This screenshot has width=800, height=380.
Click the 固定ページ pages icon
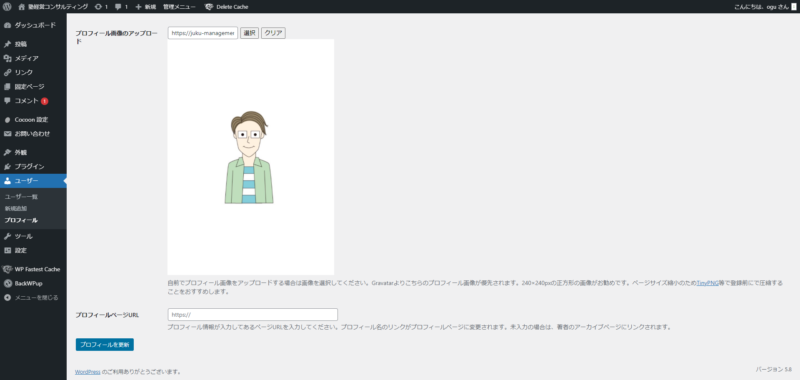click(x=7, y=87)
